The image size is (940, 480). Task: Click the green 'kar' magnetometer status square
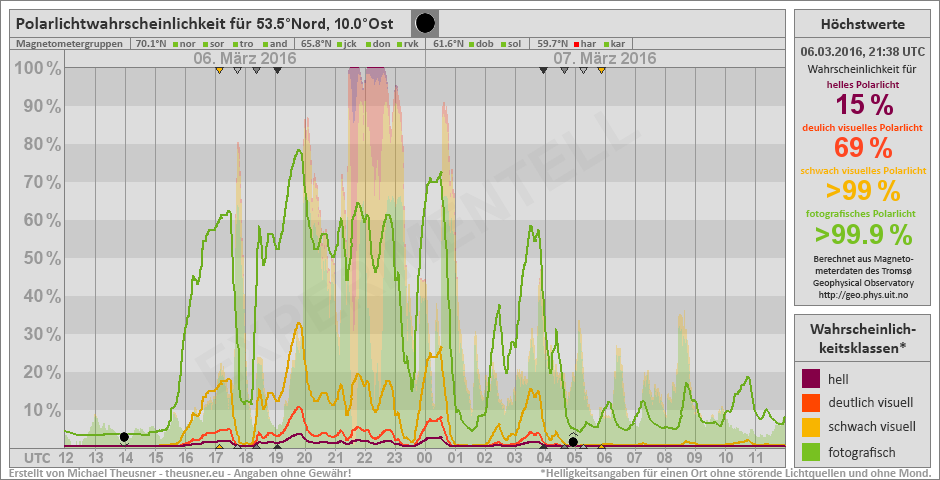click(x=607, y=44)
